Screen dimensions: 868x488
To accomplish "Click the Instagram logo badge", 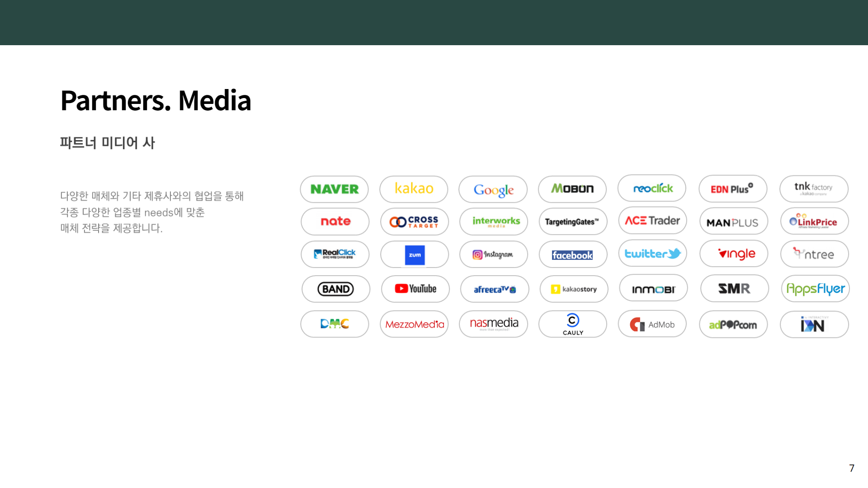I will click(494, 254).
